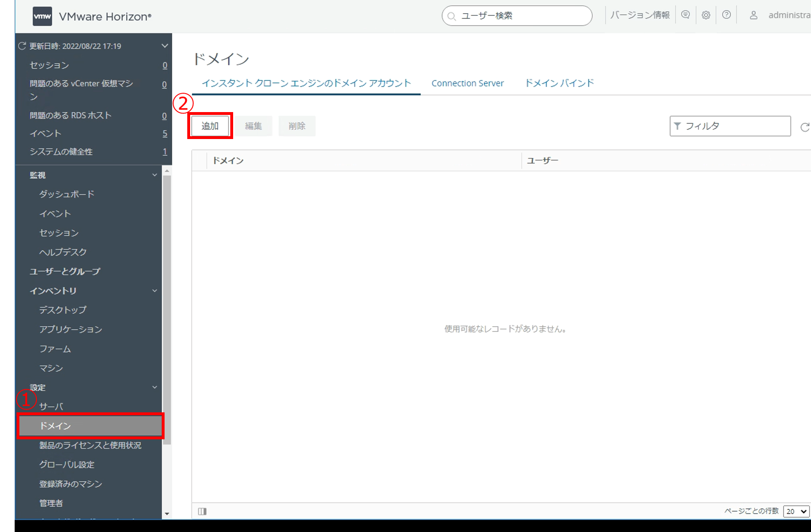The image size is (811, 532).
Task: Click the administrator user profile icon
Action: coord(753,16)
